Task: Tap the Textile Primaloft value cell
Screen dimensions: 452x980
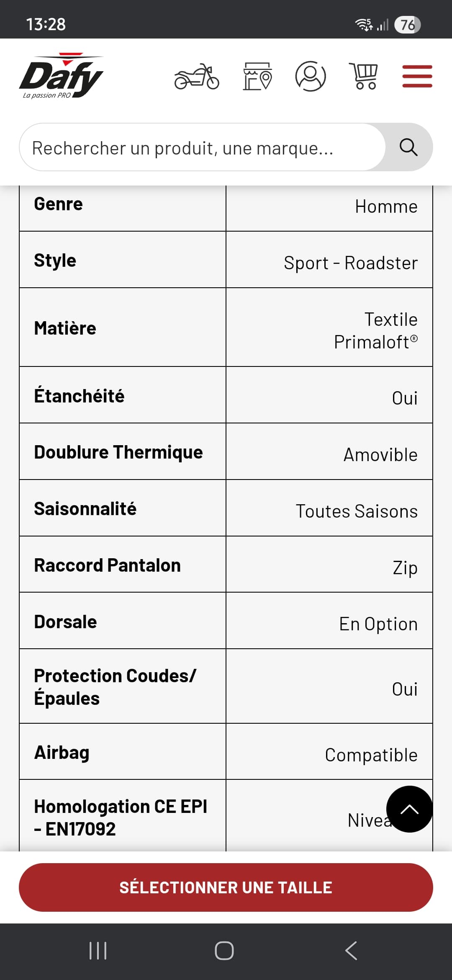Action: (x=329, y=327)
